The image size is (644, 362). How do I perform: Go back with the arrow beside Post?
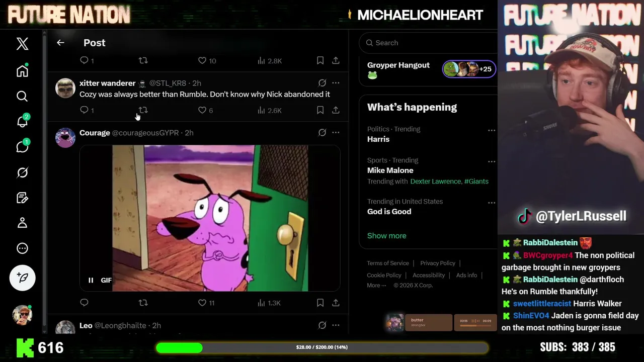[60, 43]
